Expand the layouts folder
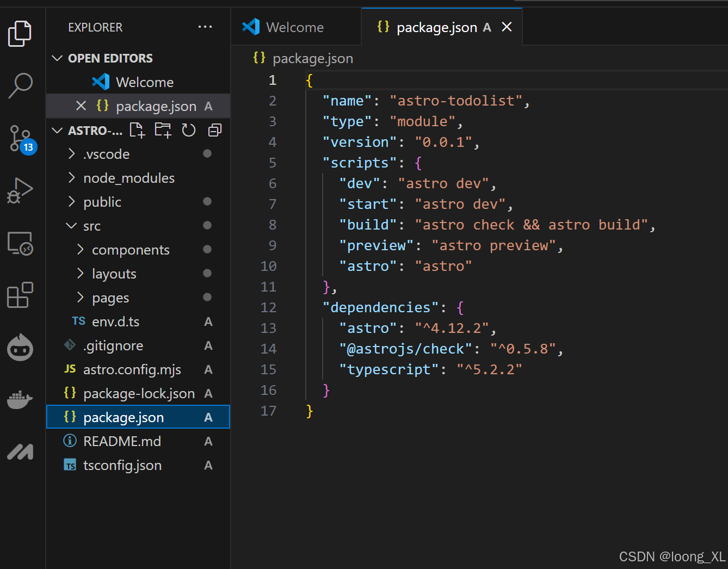728x569 pixels. [x=81, y=274]
